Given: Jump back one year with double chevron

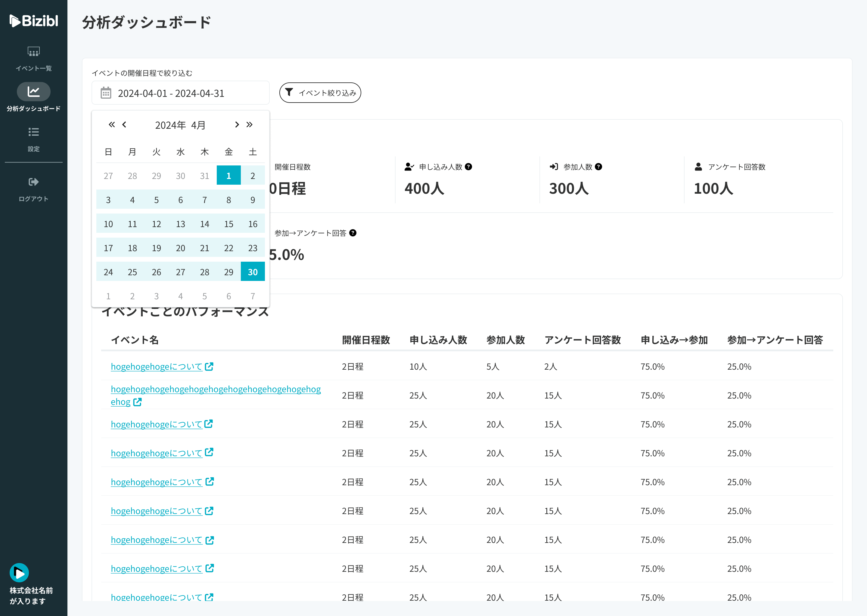Looking at the screenshot, I should 112,125.
